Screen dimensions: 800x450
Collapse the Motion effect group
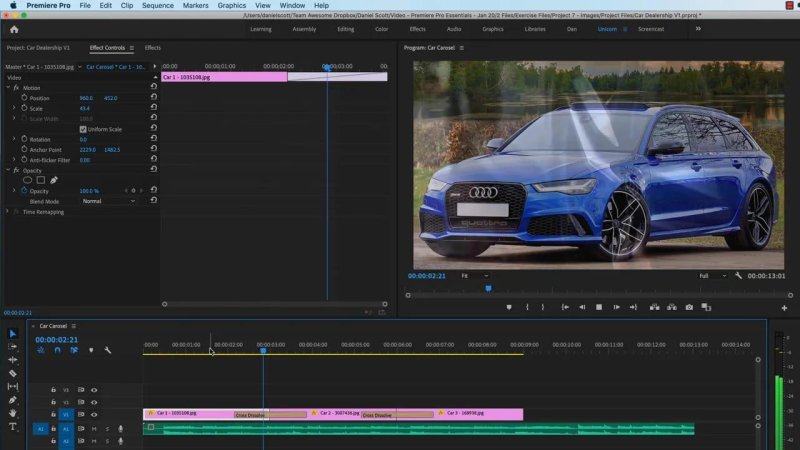(8, 88)
